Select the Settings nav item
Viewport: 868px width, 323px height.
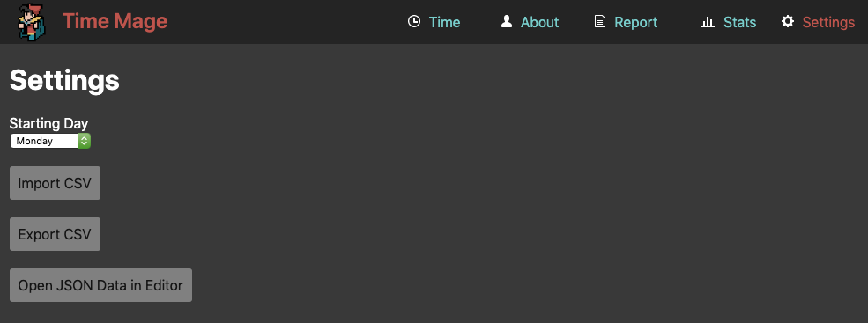(828, 22)
